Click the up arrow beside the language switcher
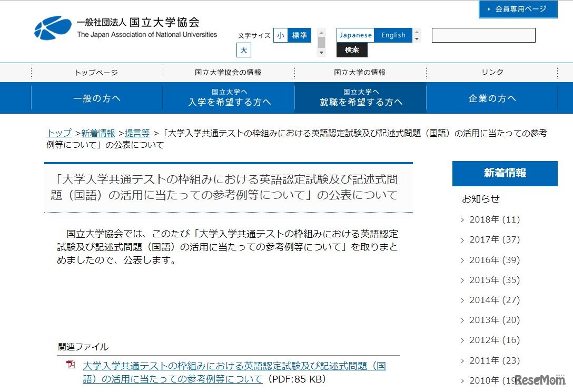Viewport: 573px width, 392px height. click(x=416, y=32)
